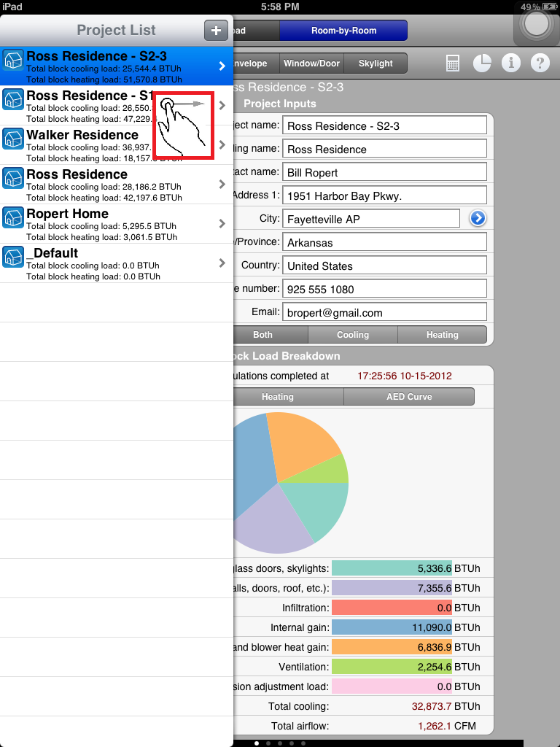Open _Default project row
The image size is (560, 747).
tap(117, 263)
